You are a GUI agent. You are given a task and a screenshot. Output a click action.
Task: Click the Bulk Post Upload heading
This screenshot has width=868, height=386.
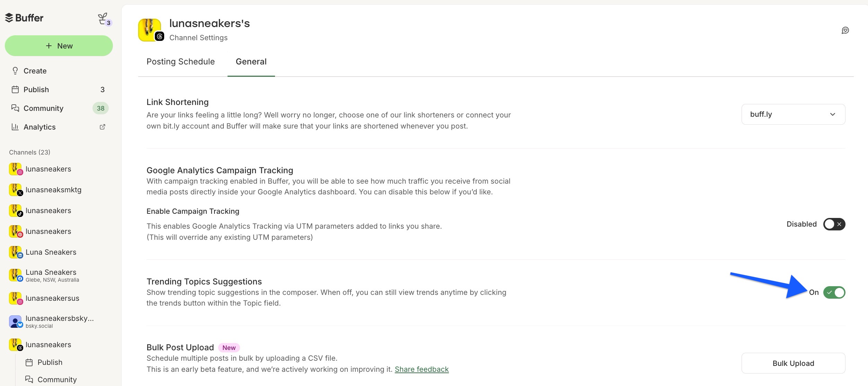[x=180, y=348]
